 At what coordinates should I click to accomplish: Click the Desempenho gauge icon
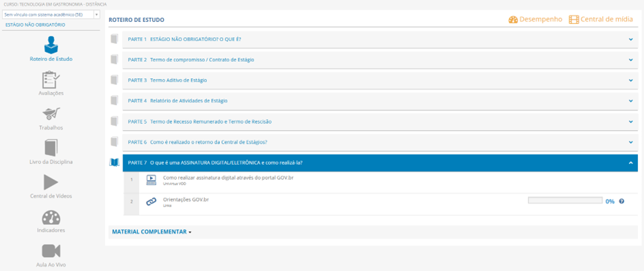tap(513, 20)
